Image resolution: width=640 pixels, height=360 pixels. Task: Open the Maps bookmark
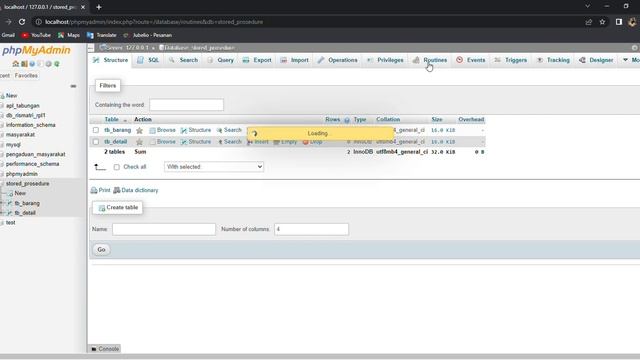click(69, 35)
